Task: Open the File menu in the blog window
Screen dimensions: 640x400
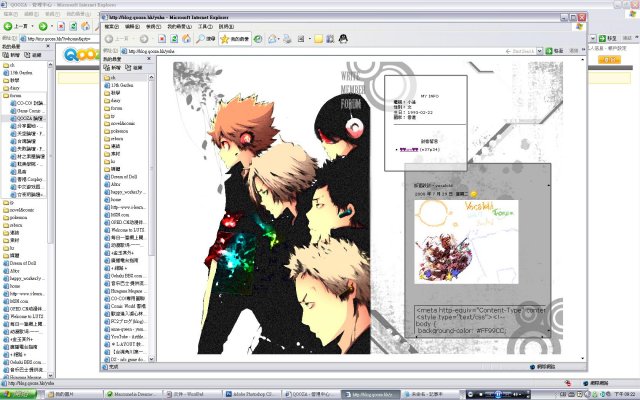Action: coord(111,27)
